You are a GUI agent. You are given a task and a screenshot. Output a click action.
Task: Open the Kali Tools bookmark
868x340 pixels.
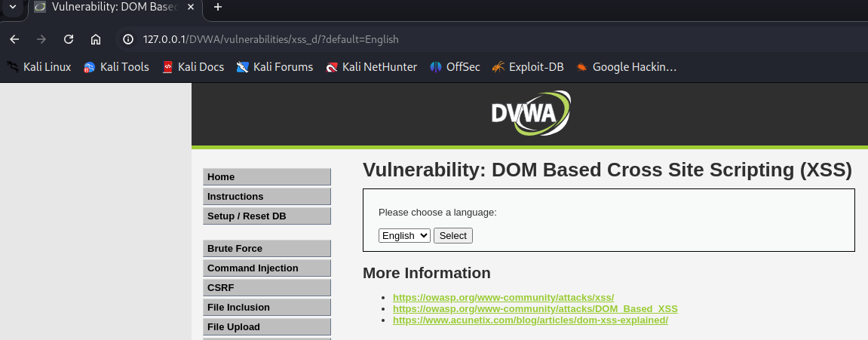click(x=116, y=67)
